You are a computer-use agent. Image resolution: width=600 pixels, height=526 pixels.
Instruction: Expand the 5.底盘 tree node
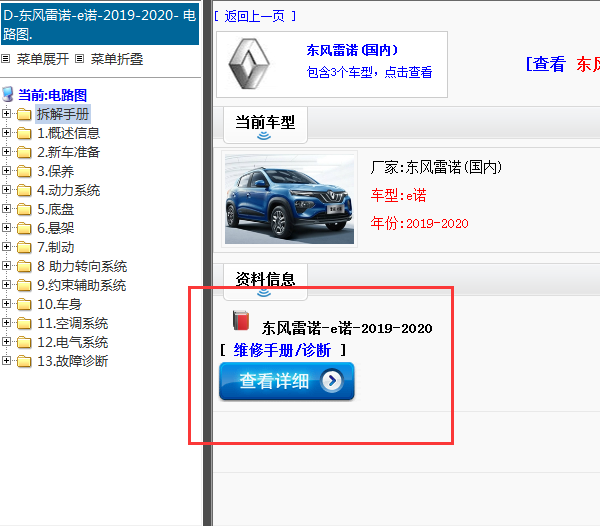[6, 208]
